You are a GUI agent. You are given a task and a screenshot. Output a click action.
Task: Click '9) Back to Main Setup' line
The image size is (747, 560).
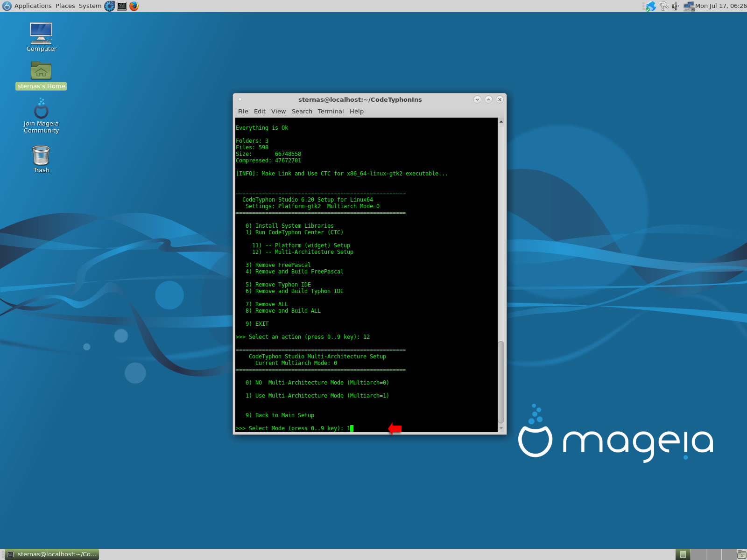pyautogui.click(x=280, y=415)
